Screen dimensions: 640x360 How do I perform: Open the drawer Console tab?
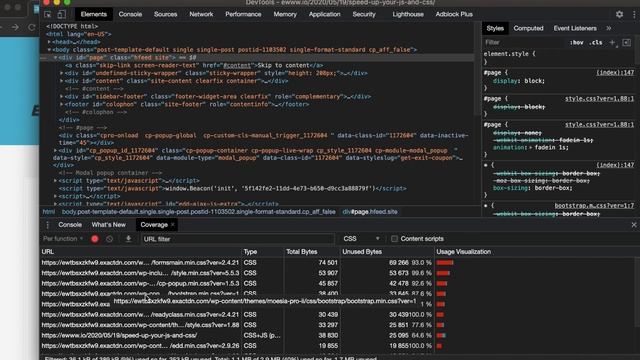70,225
